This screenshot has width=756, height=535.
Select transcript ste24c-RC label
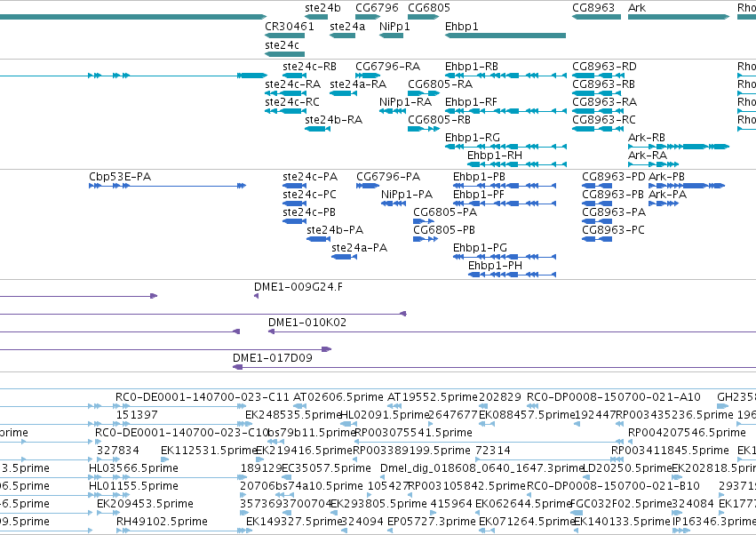292,102
